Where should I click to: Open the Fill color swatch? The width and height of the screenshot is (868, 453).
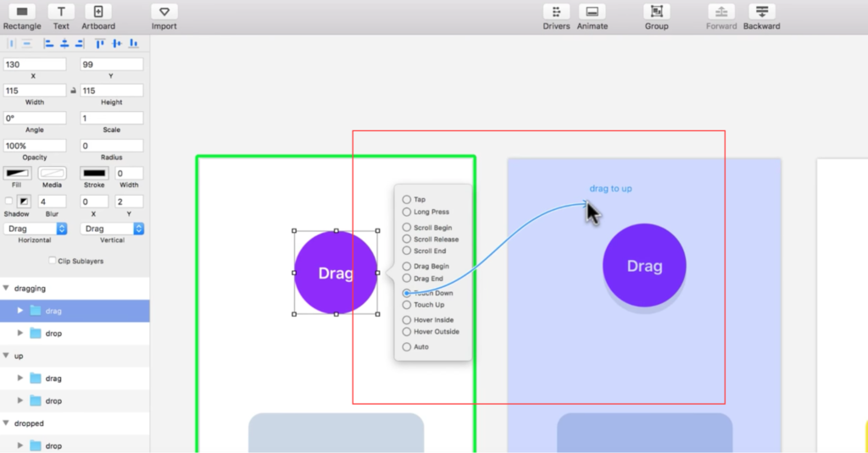[x=17, y=173]
